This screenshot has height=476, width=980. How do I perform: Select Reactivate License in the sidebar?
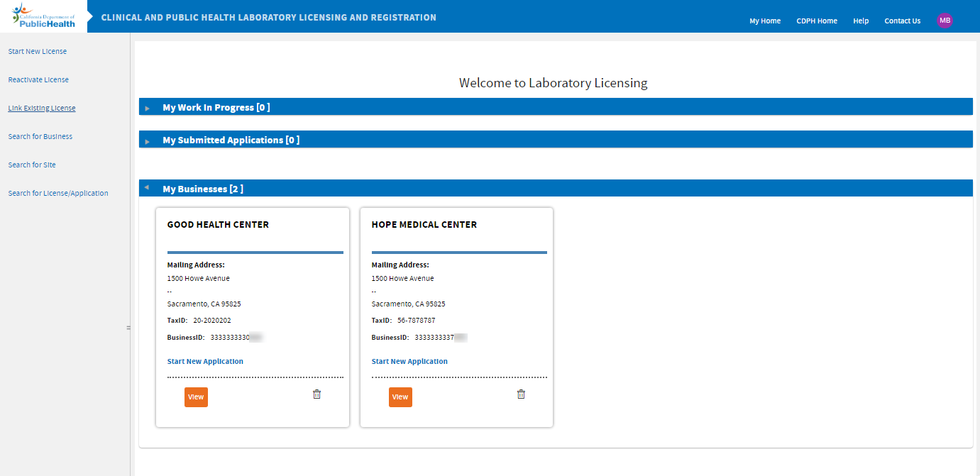(x=38, y=79)
